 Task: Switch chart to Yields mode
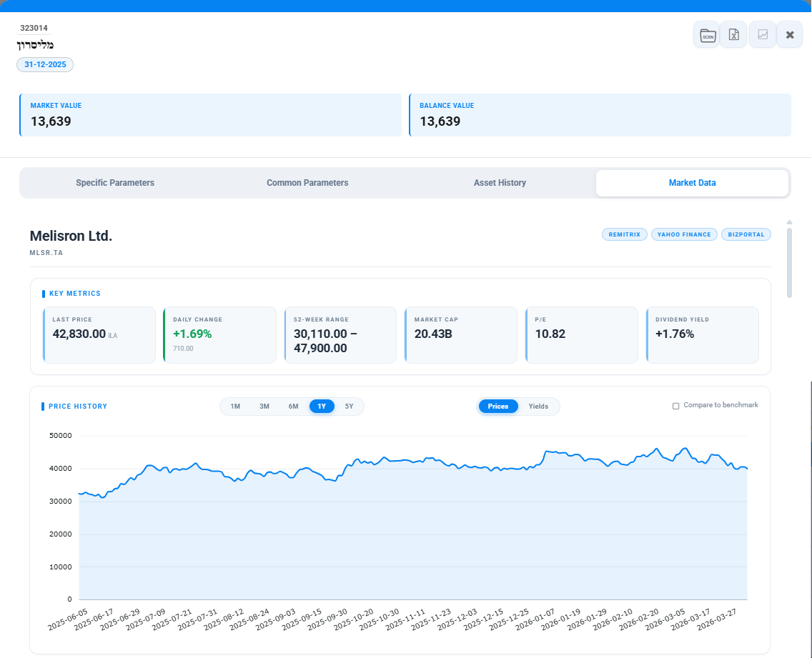(x=538, y=407)
